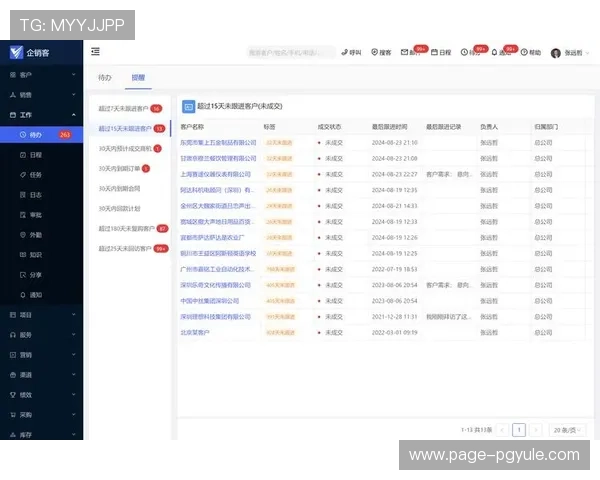Open customer 深圳理想科技集团有限公司
The height and width of the screenshot is (480, 600).
215,317
